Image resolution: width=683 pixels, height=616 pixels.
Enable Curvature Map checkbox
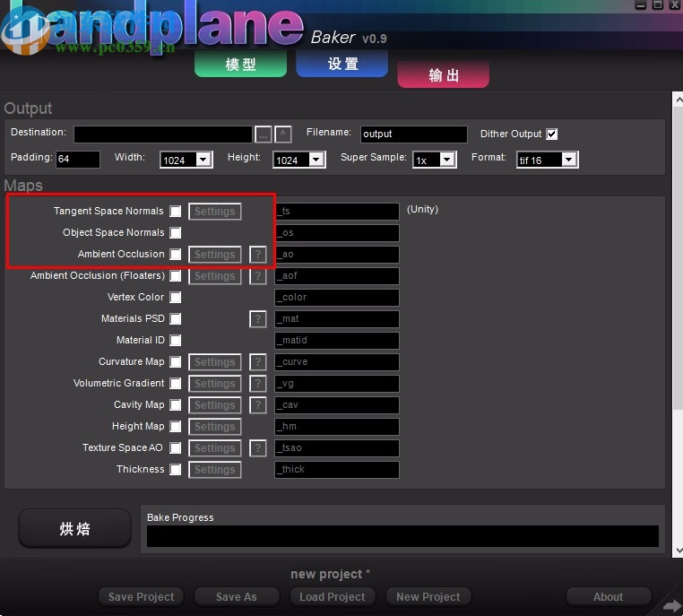click(176, 361)
